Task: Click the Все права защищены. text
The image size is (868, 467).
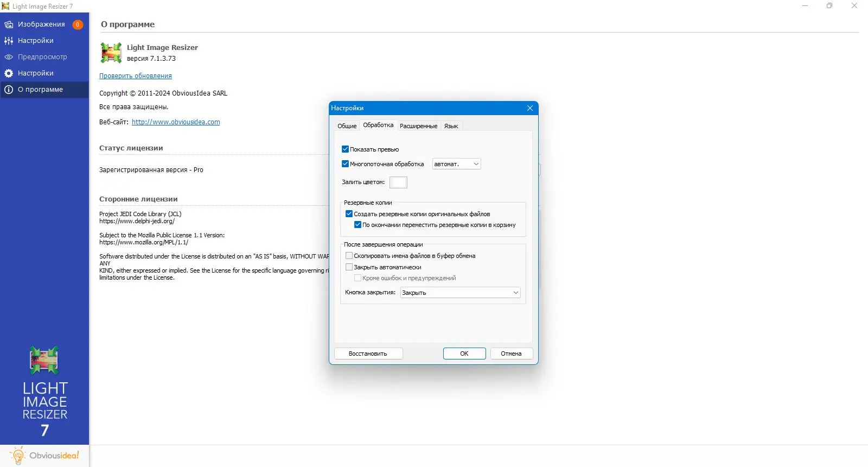Action: click(134, 107)
